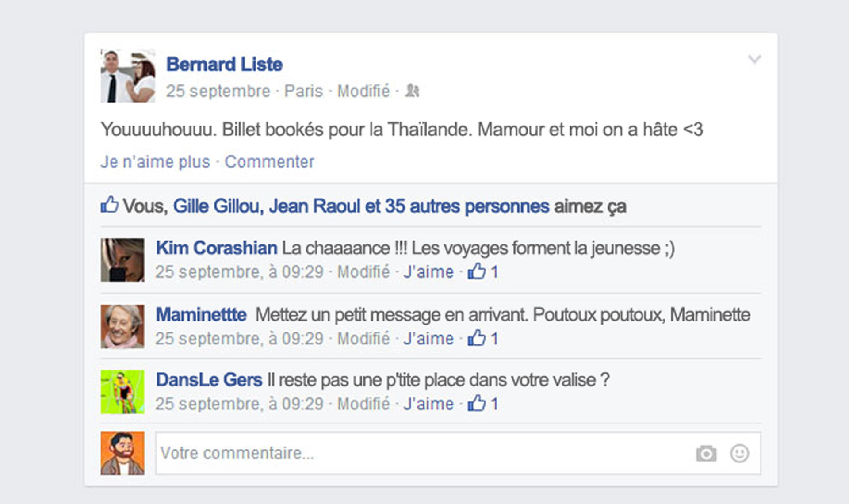
Task: Click the thumbs-up icon beside the likes summary
Action: click(x=109, y=205)
